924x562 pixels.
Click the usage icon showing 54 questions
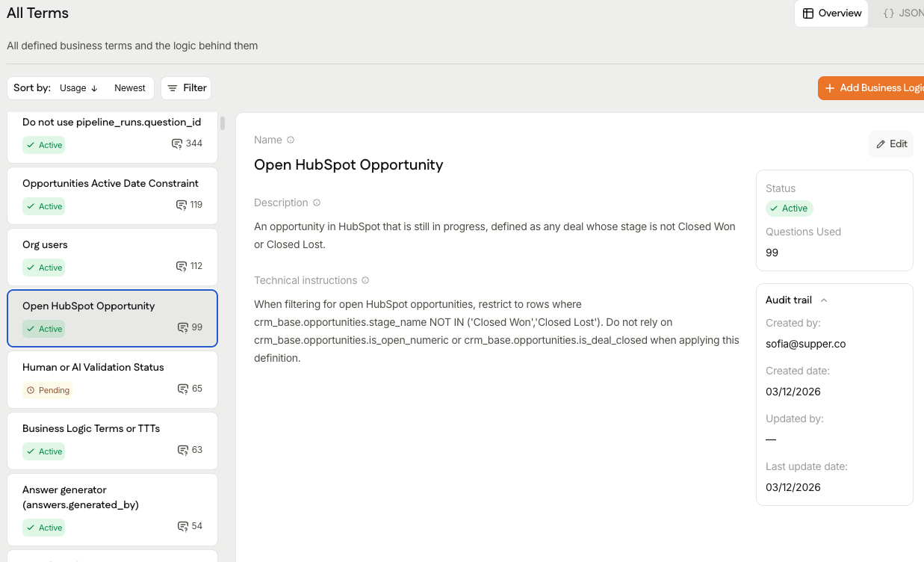pyautogui.click(x=183, y=526)
